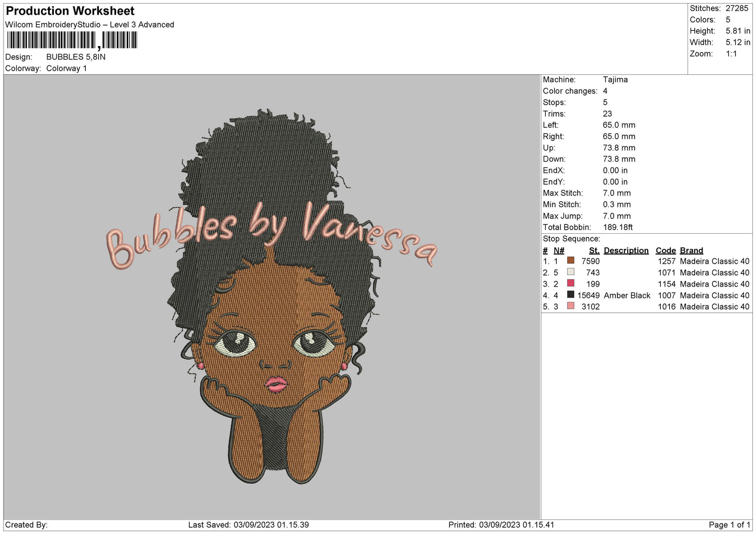
Task: Click the 'Colors:' value 5
Action: click(x=728, y=20)
